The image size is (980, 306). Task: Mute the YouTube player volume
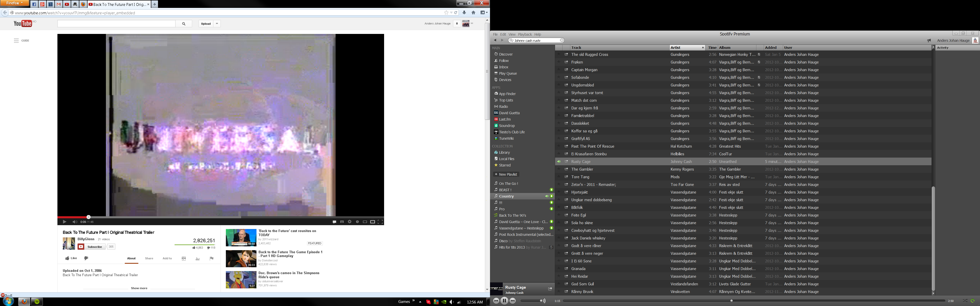pyautogui.click(x=75, y=222)
